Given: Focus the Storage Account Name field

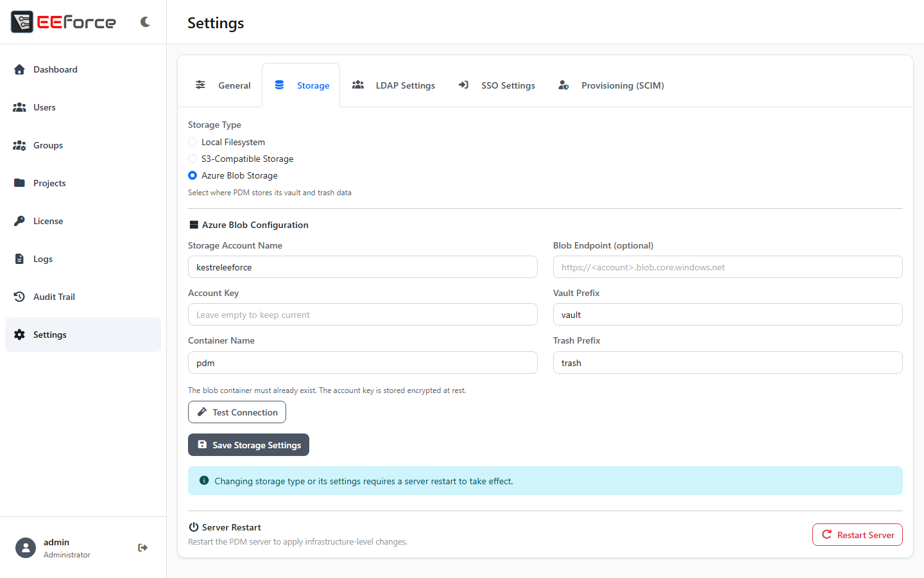Looking at the screenshot, I should [363, 267].
